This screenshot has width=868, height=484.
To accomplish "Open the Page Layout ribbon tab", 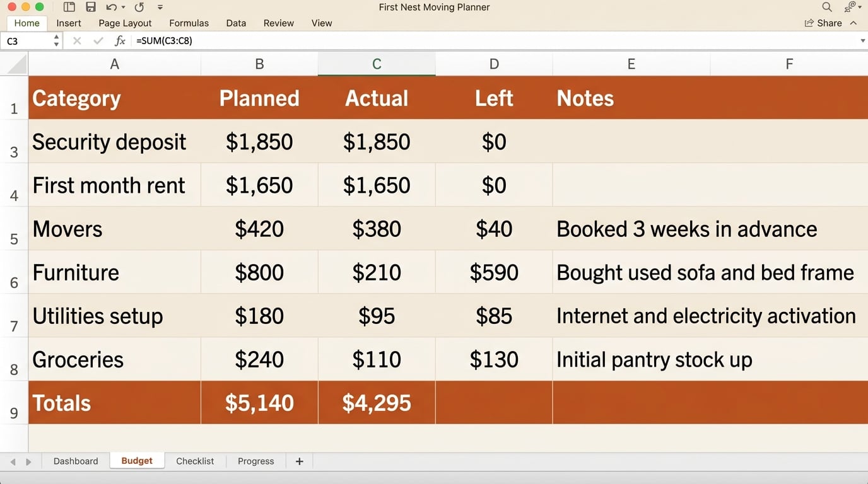I will (125, 23).
